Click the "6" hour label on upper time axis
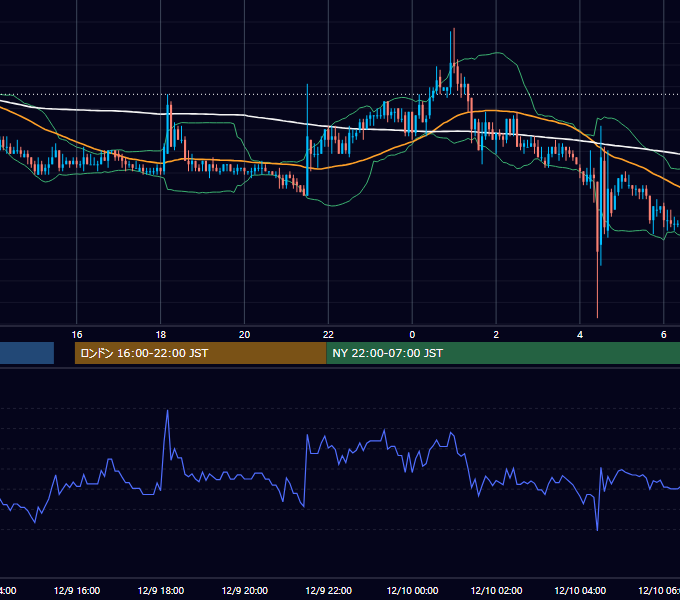This screenshot has width=680, height=600. click(x=664, y=334)
